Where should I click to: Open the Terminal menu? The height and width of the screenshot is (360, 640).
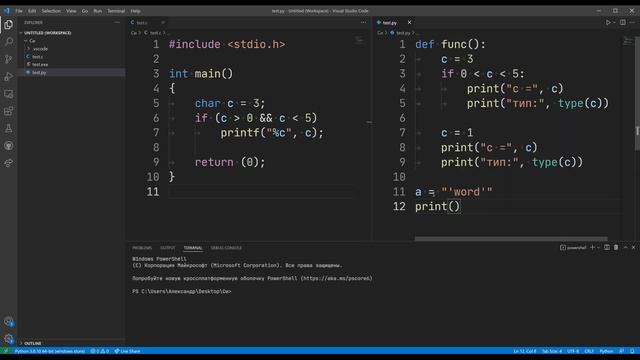[116, 11]
